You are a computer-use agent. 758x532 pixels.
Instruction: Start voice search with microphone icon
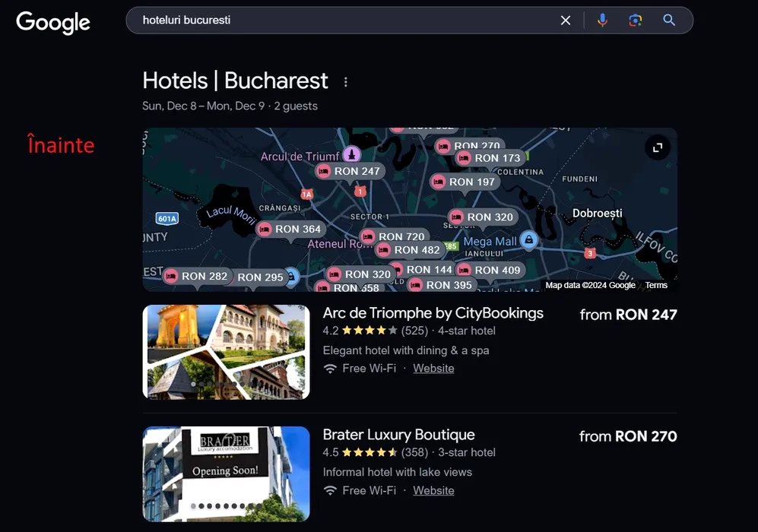click(x=602, y=21)
